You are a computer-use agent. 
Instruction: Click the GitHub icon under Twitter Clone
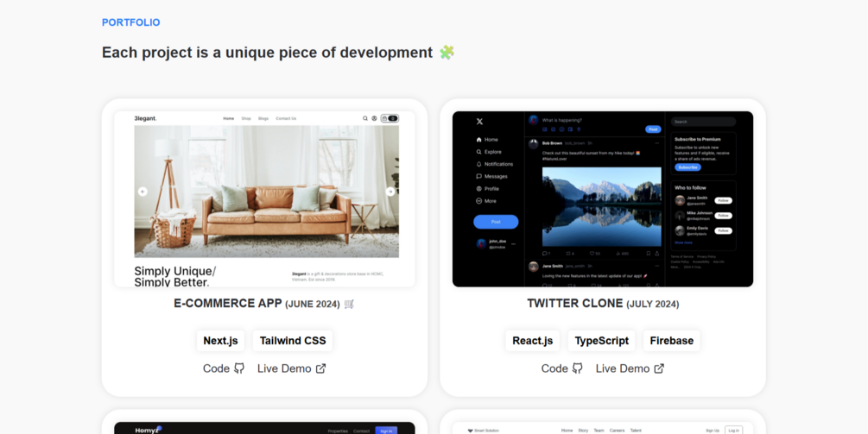578,368
